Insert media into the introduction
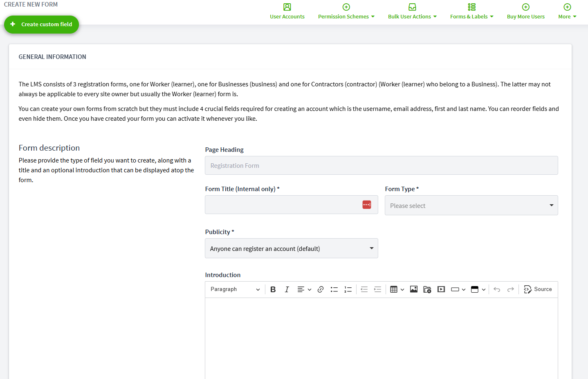The height and width of the screenshot is (379, 588). pyautogui.click(x=441, y=289)
